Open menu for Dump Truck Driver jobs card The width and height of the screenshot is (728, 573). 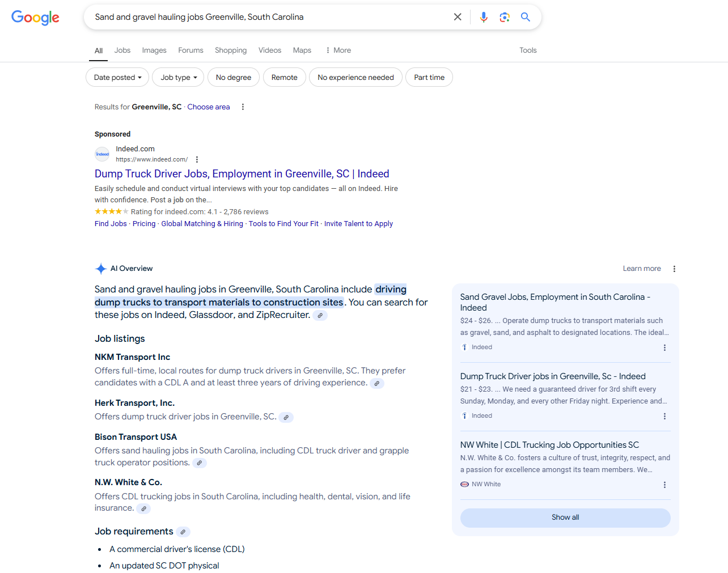coord(664,417)
